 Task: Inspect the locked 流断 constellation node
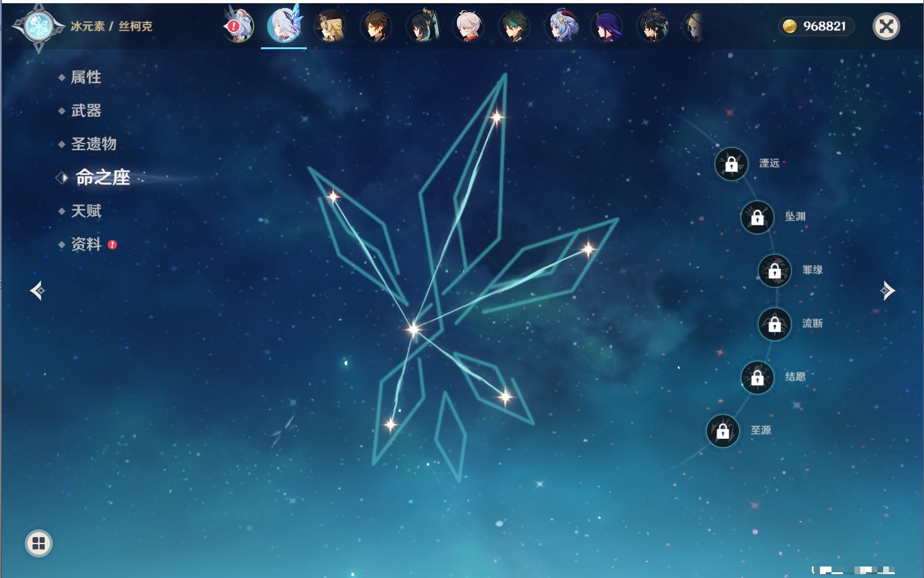(775, 324)
